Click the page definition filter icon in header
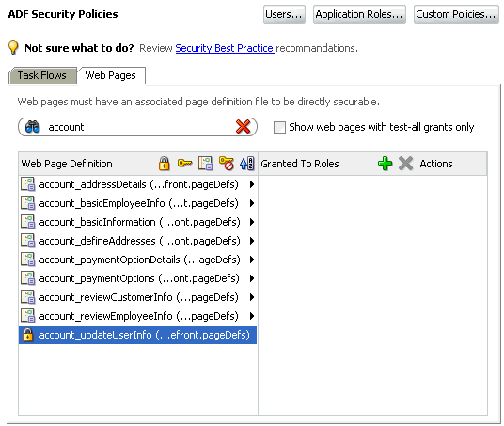This screenshot has height=426, width=504. coord(205,164)
